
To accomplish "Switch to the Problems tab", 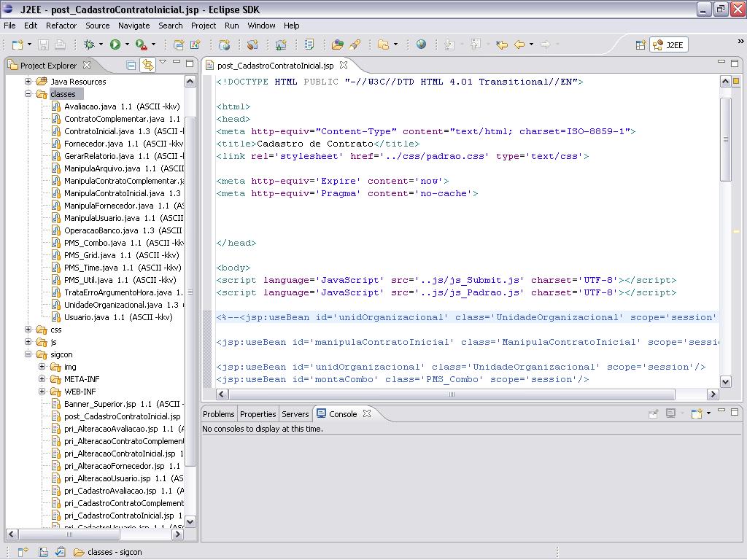I will [218, 414].
